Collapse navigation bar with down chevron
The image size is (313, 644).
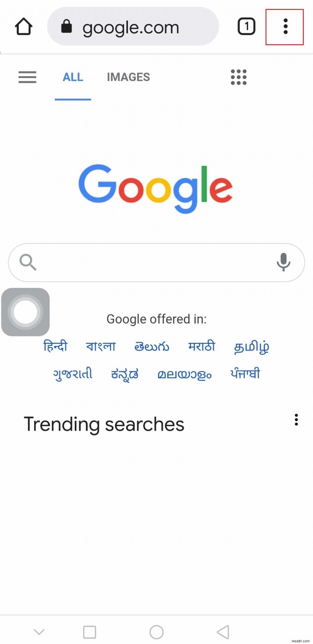coord(39,631)
